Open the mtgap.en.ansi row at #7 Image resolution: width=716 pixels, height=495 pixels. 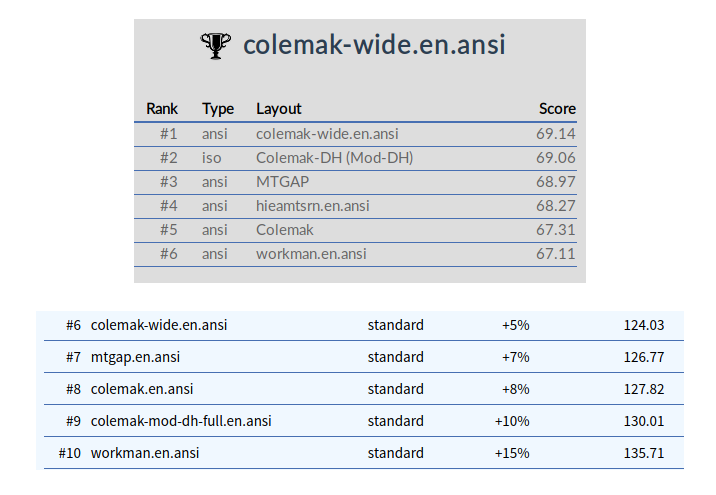click(x=135, y=357)
